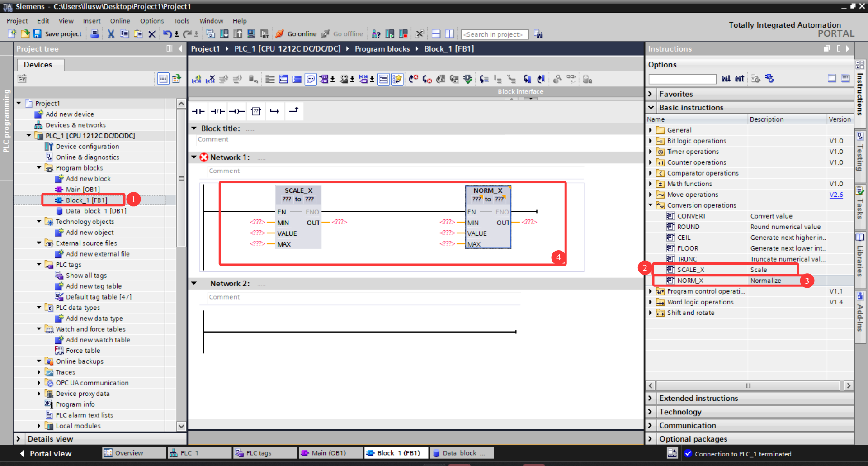The image size is (868, 466).
Task: Switch to Overview in taskbar
Action: coord(134,453)
